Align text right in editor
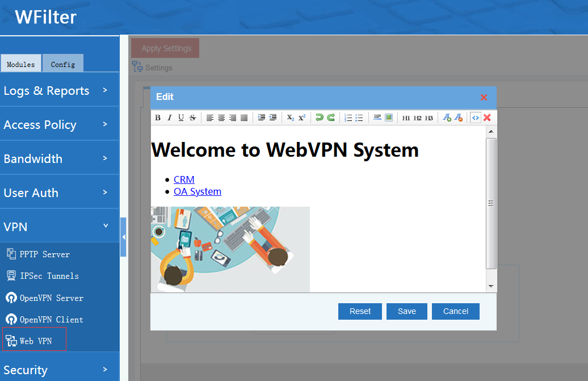This screenshot has width=588, height=381. 233,118
